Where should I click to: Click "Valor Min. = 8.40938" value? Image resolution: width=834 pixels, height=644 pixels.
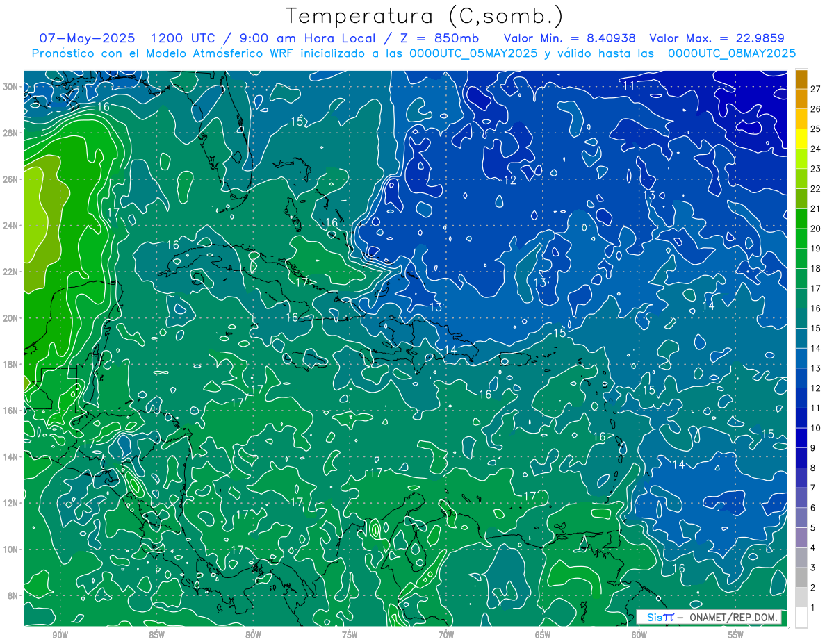click(x=569, y=38)
